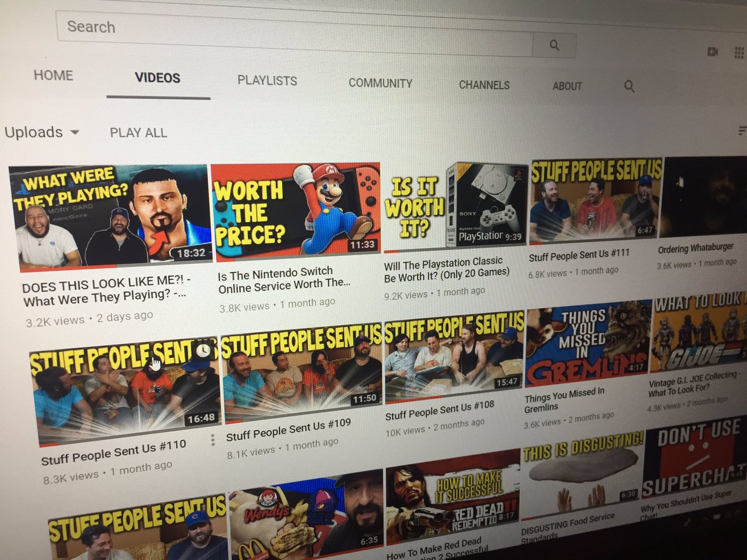This screenshot has height=560, width=747.
Task: Open three-dot menu for Stuff People Sent Us #110
Action: [x=212, y=440]
